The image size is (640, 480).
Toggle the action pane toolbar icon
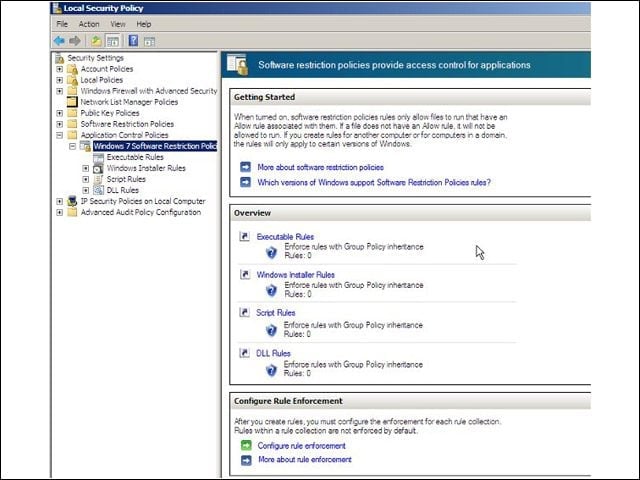[x=149, y=41]
